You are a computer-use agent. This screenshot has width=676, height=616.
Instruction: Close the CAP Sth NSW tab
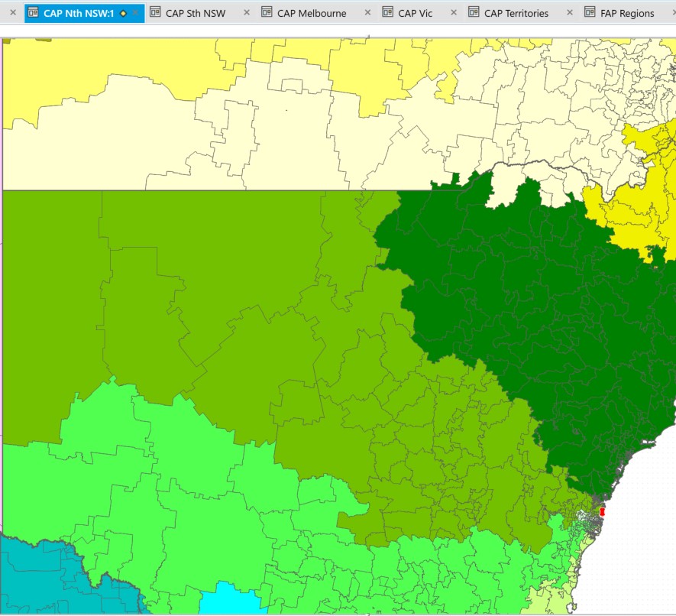click(247, 13)
